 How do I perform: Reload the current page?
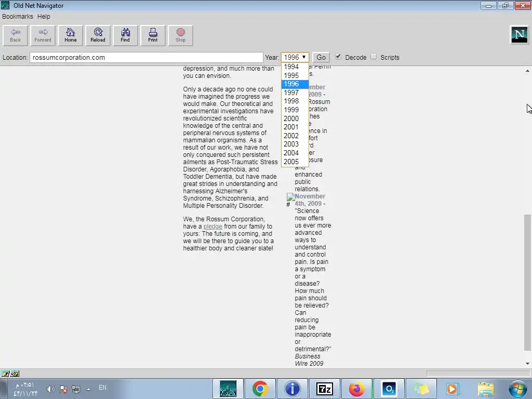(x=98, y=35)
